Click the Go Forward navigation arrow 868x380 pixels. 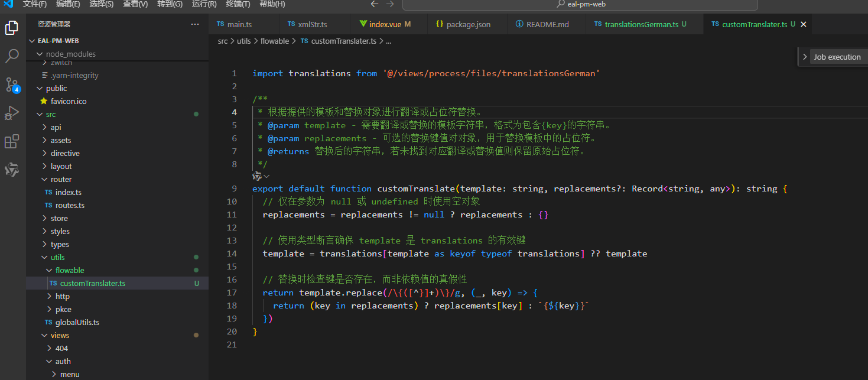coord(388,4)
